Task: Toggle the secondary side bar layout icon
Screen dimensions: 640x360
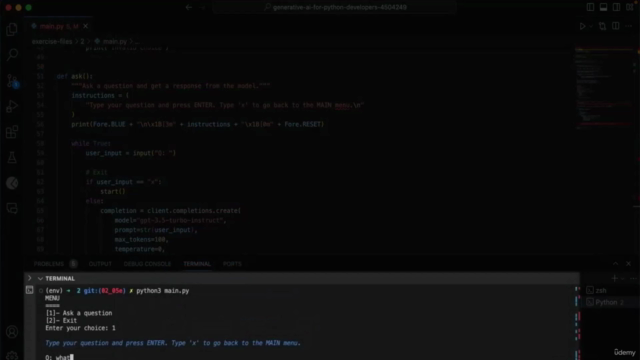Action: coord(616,7)
